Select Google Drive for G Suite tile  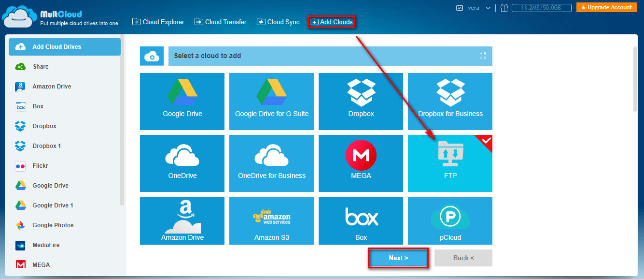coord(271,102)
